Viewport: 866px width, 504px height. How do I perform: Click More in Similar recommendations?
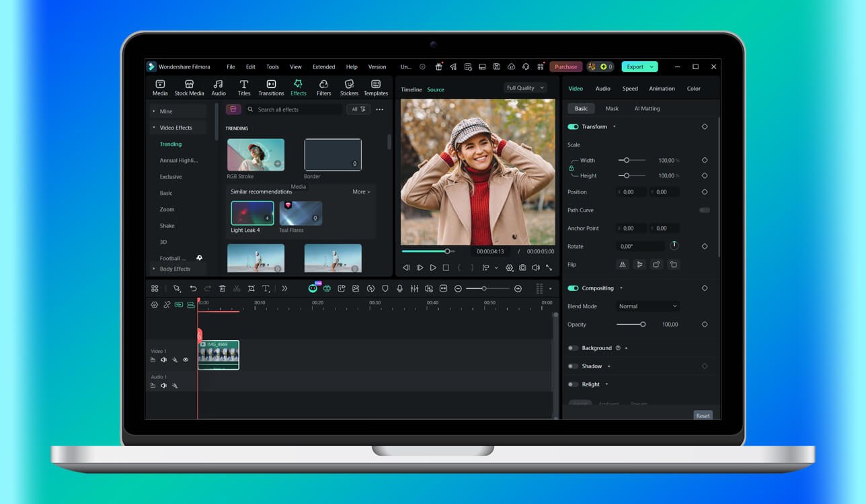pos(361,192)
